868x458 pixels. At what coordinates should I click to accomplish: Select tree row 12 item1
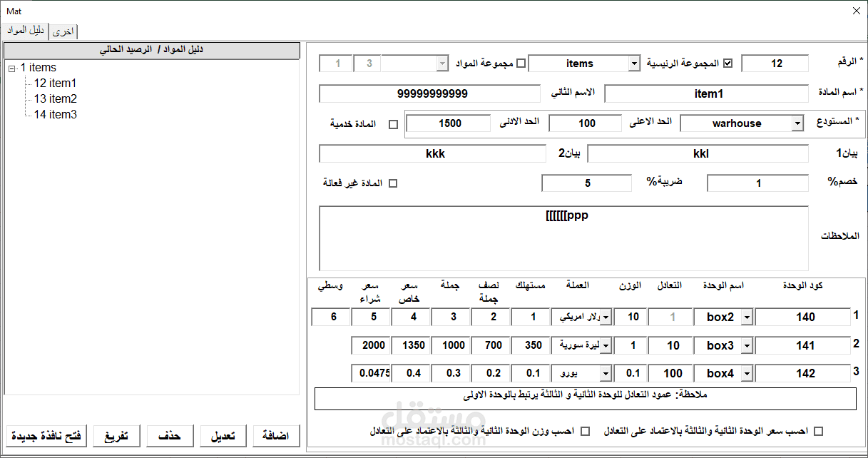55,83
